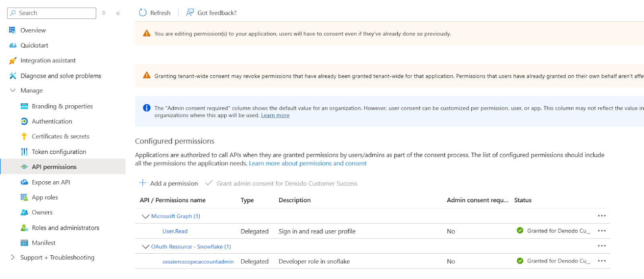
Task: Click the OAuth Resource - Snowflake (1) link
Action: 191,246
